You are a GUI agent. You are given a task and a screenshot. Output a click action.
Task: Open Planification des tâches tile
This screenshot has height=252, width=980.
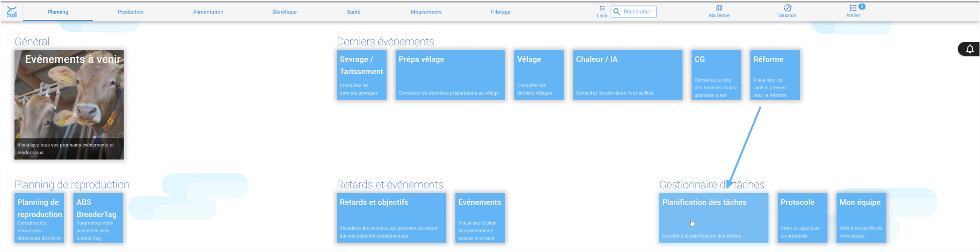pyautogui.click(x=714, y=218)
